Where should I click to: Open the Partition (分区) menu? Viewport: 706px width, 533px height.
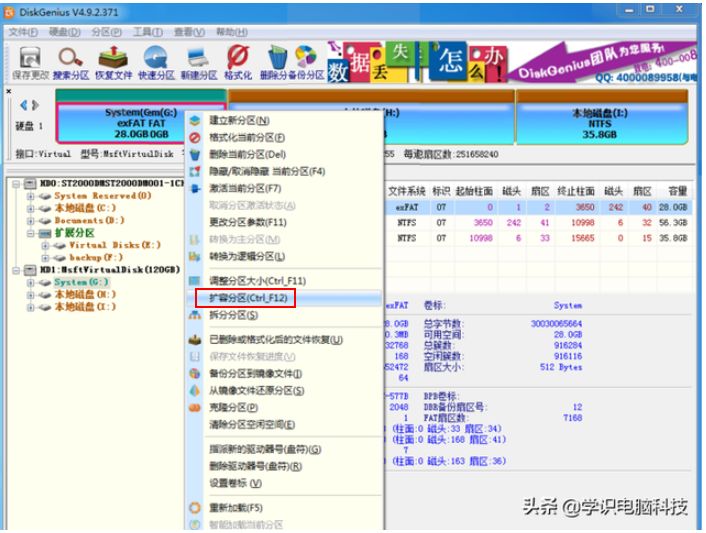coord(106,32)
